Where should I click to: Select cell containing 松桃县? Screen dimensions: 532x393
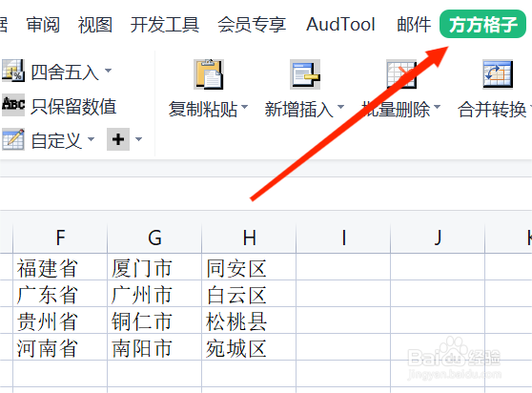(x=249, y=321)
